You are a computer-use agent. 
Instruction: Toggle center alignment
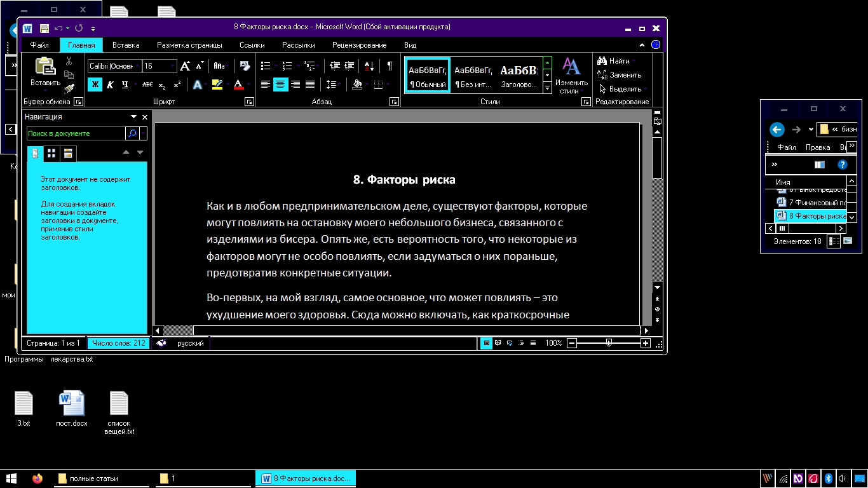[x=281, y=85]
